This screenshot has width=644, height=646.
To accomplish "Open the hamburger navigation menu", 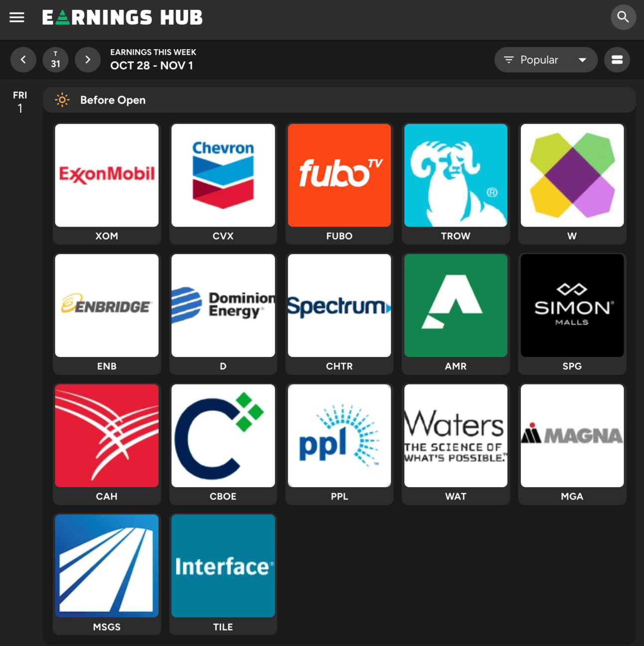I will (x=17, y=17).
